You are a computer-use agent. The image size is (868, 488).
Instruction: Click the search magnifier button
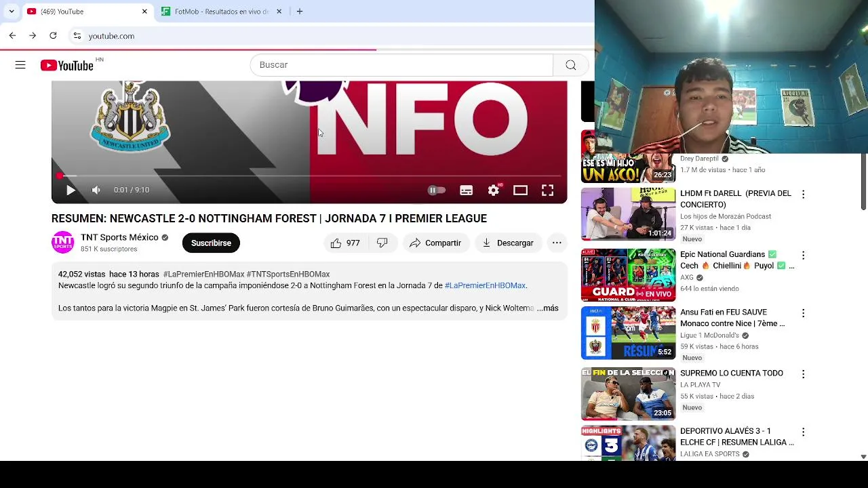click(571, 65)
